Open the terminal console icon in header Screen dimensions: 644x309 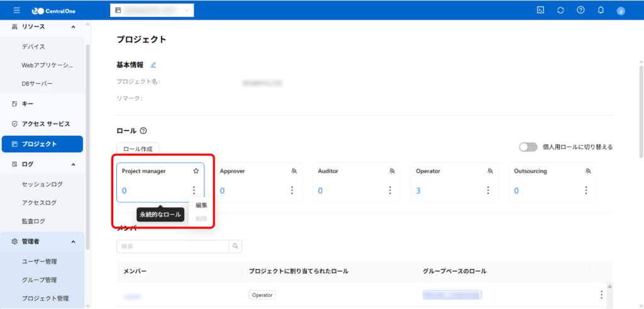point(540,10)
